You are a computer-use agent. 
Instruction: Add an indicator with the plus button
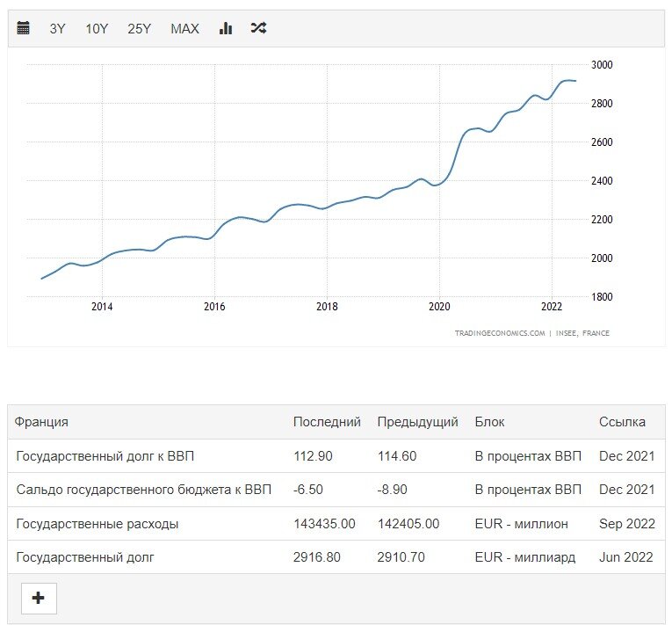coord(39,598)
